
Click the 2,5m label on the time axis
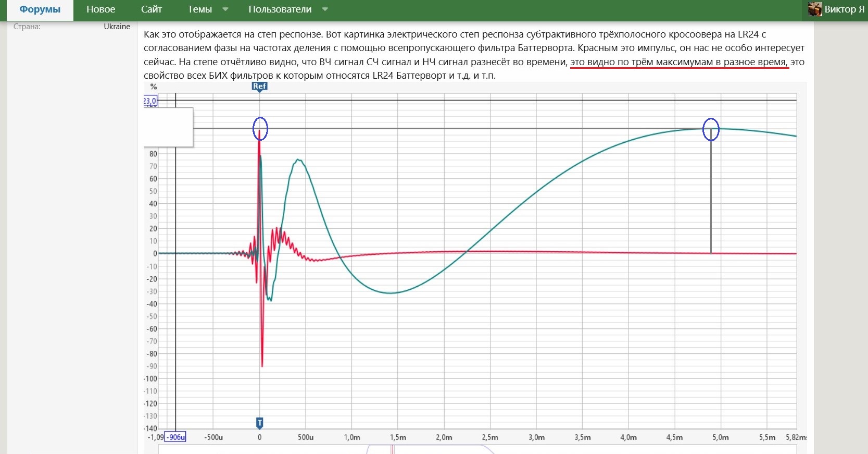click(x=490, y=437)
